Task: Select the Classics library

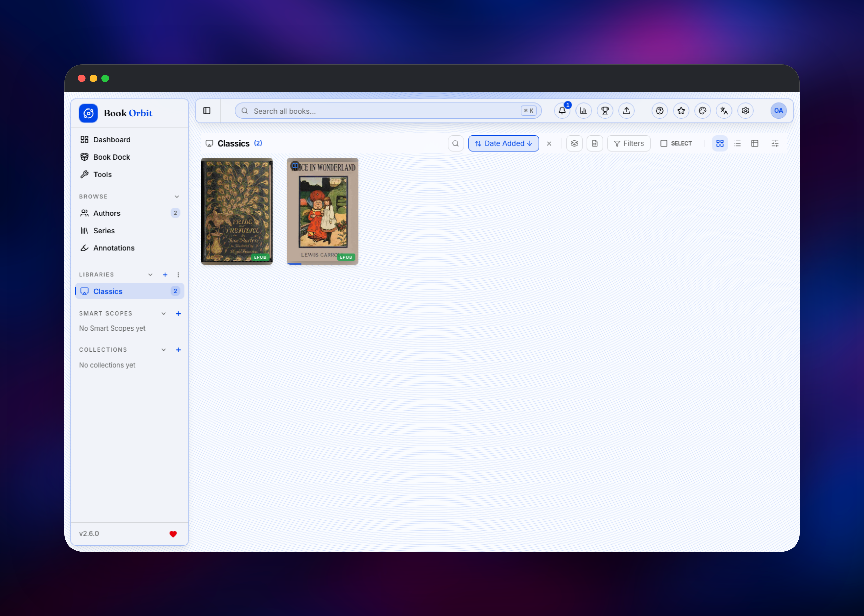Action: click(x=129, y=291)
